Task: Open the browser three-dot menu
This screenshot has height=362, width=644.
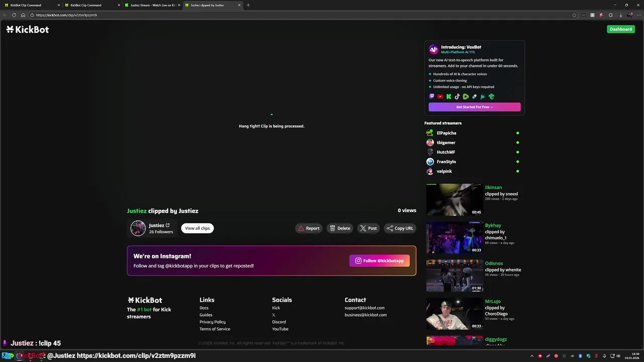Action: [639, 15]
